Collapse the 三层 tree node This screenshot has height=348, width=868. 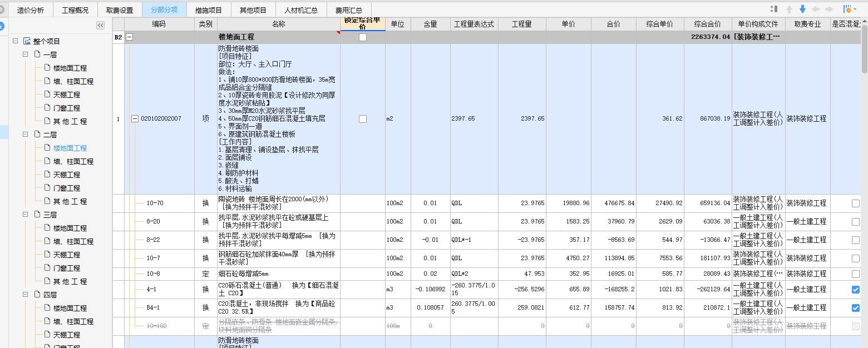(25, 215)
